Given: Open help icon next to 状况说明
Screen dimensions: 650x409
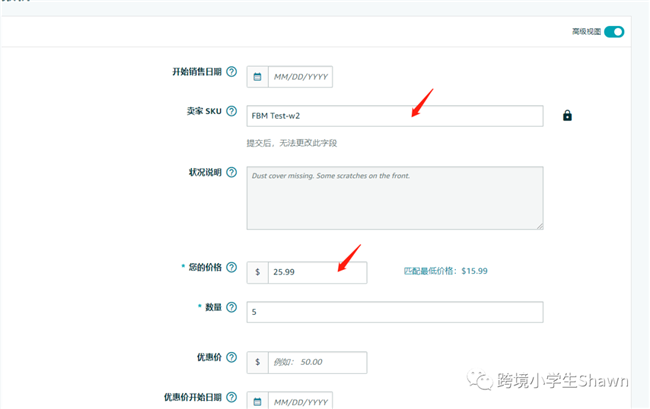Looking at the screenshot, I should coord(232,172).
